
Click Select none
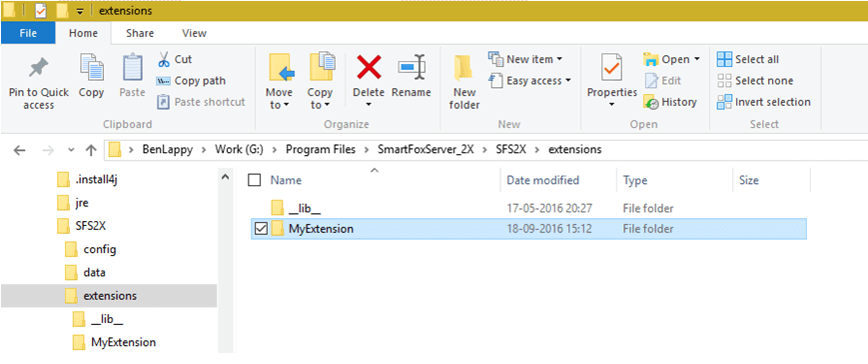(x=755, y=81)
